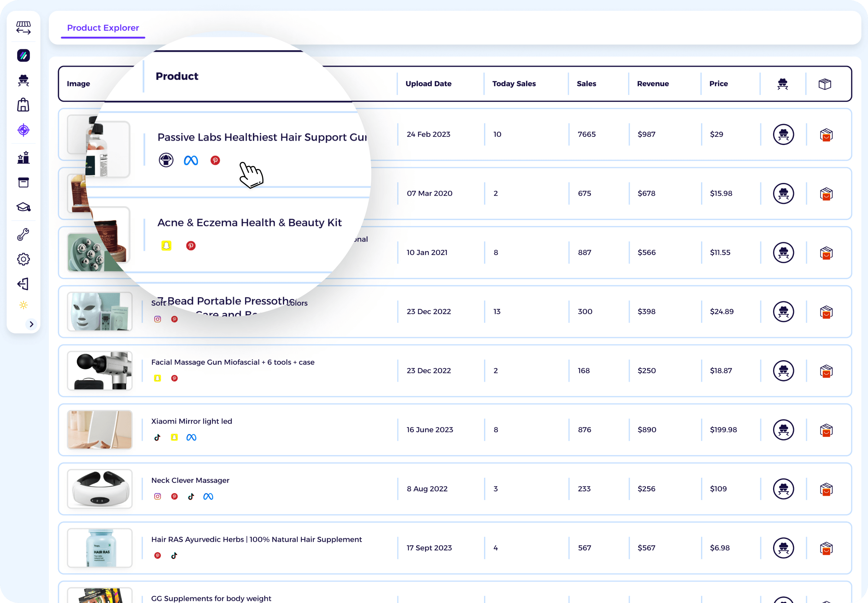The width and height of the screenshot is (868, 603).
Task: Open Acne & Eczema Health & Beauty Kit
Action: coord(250,222)
